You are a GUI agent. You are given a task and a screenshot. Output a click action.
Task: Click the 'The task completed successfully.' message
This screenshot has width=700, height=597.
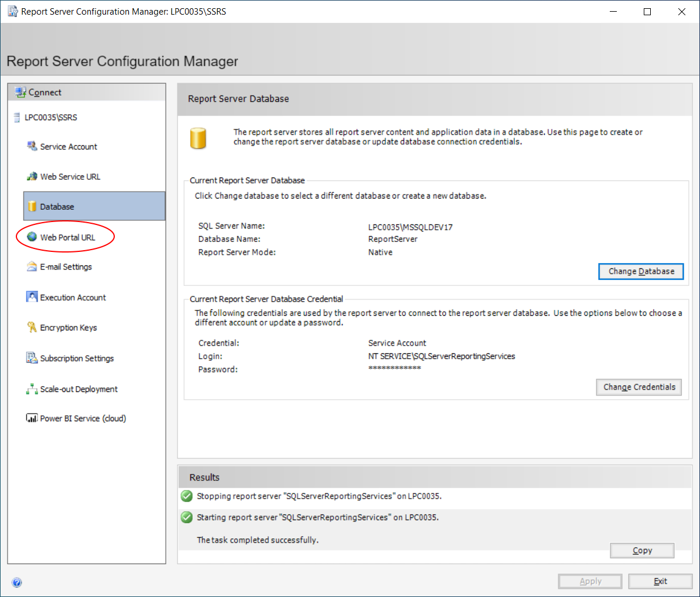[258, 540]
